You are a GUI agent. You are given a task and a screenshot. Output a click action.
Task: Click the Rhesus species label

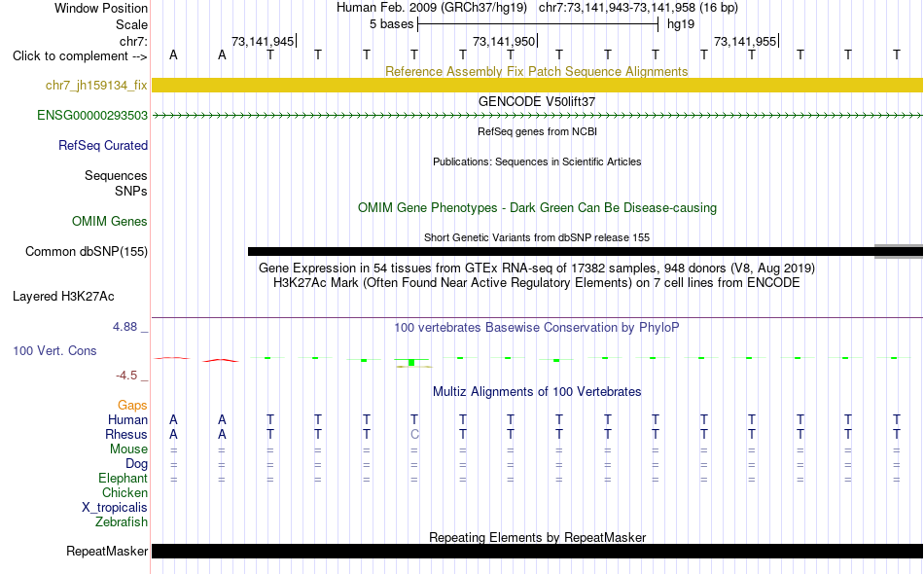126,435
